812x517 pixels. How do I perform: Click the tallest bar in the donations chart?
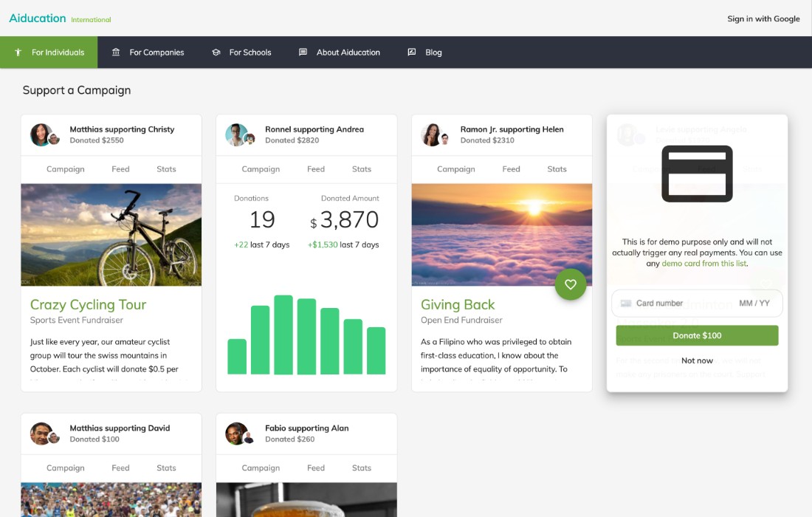[283, 335]
